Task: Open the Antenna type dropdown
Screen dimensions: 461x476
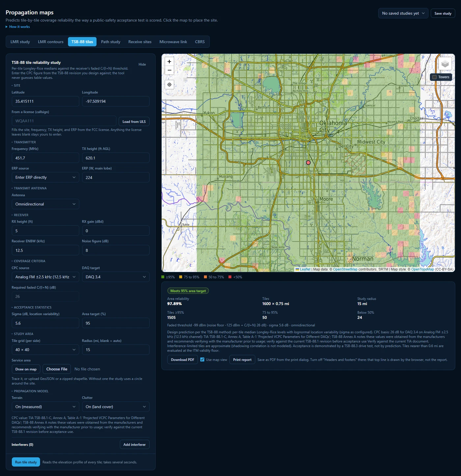Action: [45, 204]
